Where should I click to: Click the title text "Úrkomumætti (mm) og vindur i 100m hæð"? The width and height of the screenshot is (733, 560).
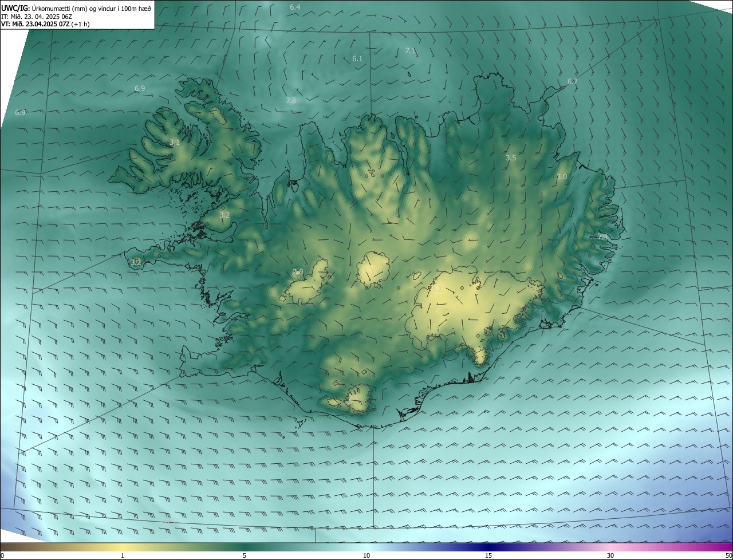tap(92, 8)
